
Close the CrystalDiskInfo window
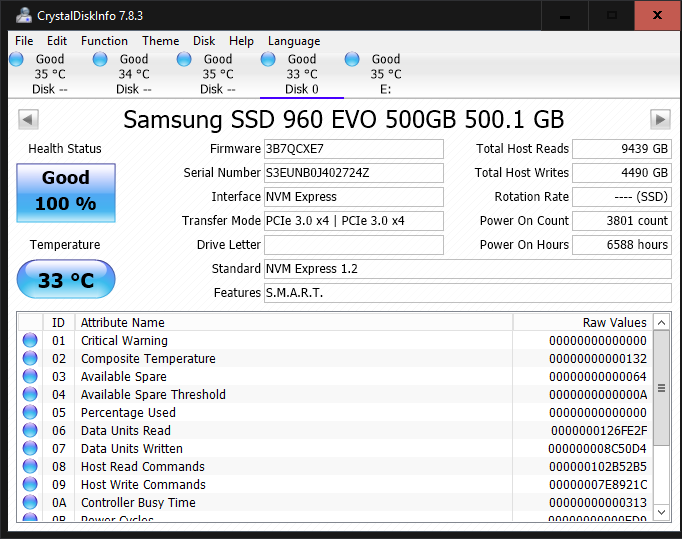657,16
